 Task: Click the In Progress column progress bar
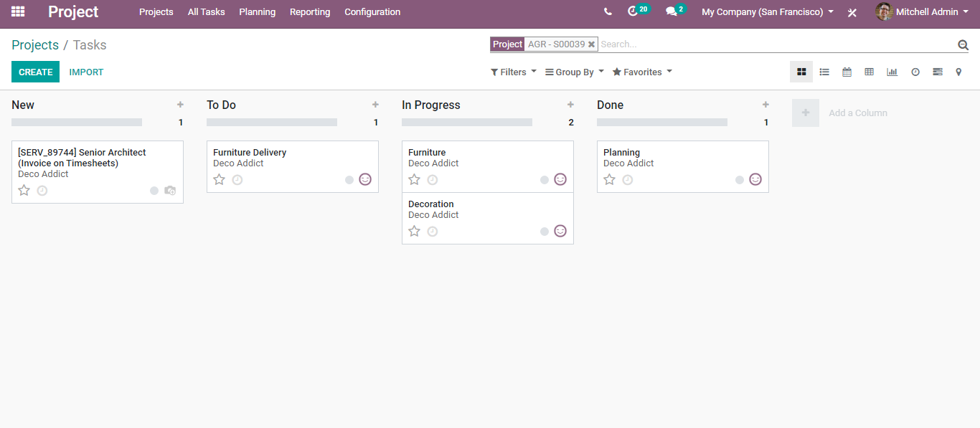pos(467,123)
